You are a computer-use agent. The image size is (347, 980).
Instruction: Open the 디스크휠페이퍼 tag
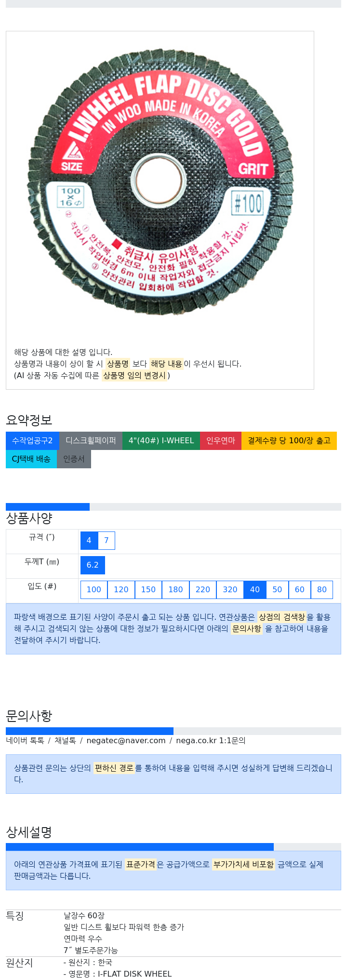(x=91, y=441)
